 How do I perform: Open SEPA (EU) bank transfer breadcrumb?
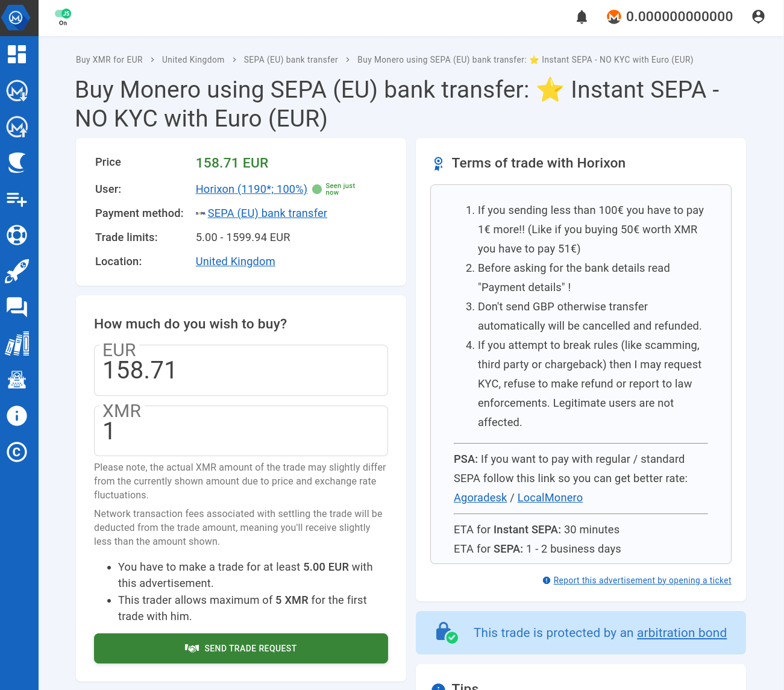(x=290, y=60)
